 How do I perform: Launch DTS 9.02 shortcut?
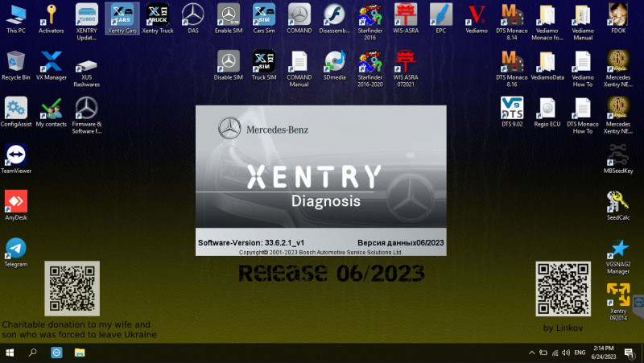coord(512,113)
